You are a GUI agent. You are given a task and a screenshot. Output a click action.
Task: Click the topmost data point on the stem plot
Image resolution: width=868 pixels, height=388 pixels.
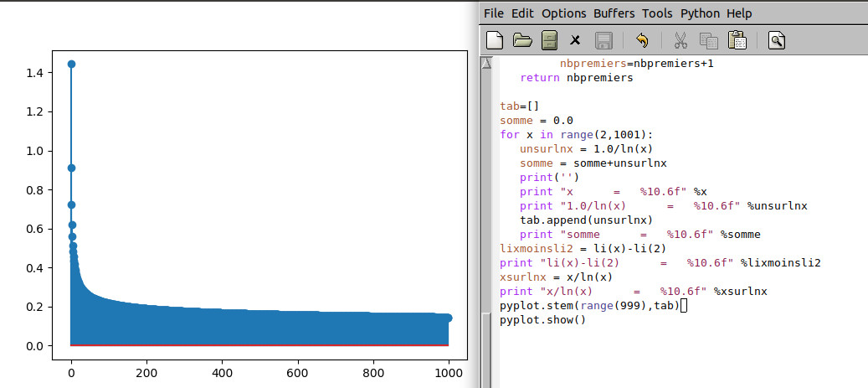71,65
